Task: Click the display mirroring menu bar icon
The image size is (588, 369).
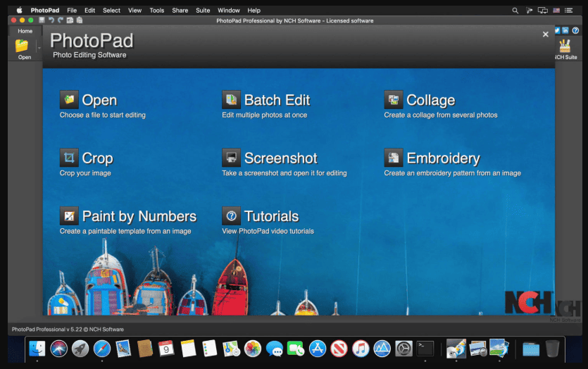Action: 543,11
